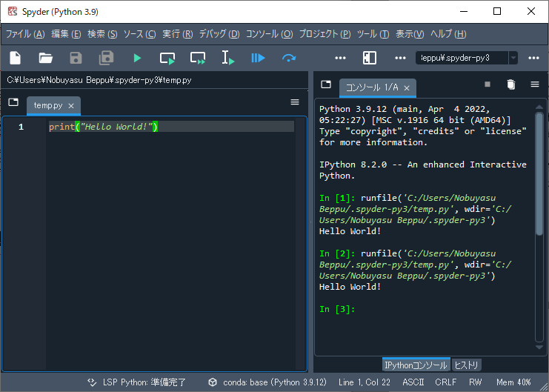Viewport: 549px width, 392px height.
Task: Run cell and advance icon
Action: point(198,58)
